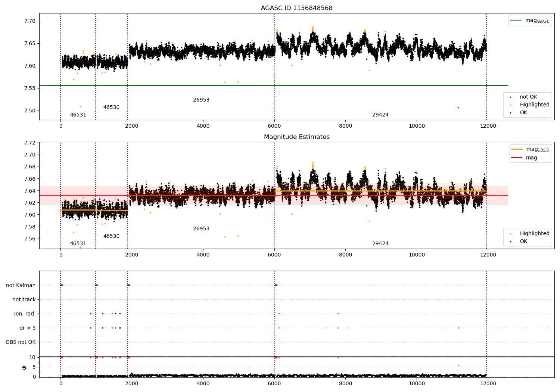Viewport: 560px width, 392px height.
Task: Click the red 'not OK' point near 7.50
Action: [458, 108]
